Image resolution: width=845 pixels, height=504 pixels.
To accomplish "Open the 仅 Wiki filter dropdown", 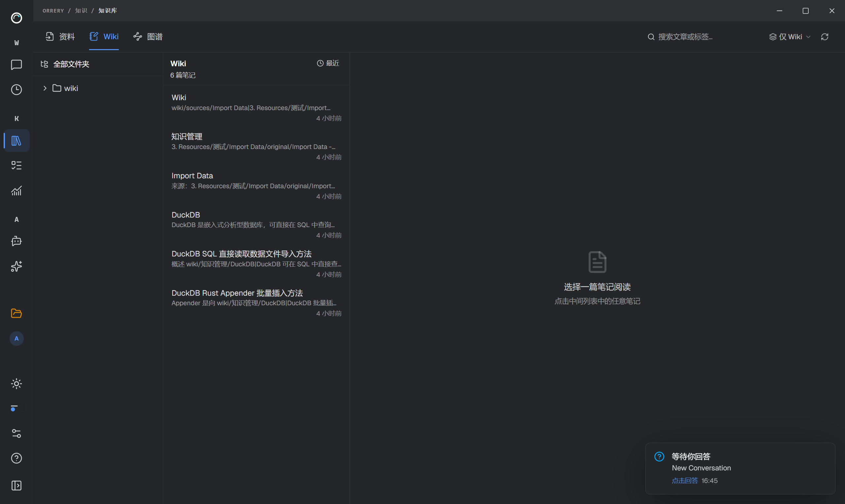I will click(790, 37).
